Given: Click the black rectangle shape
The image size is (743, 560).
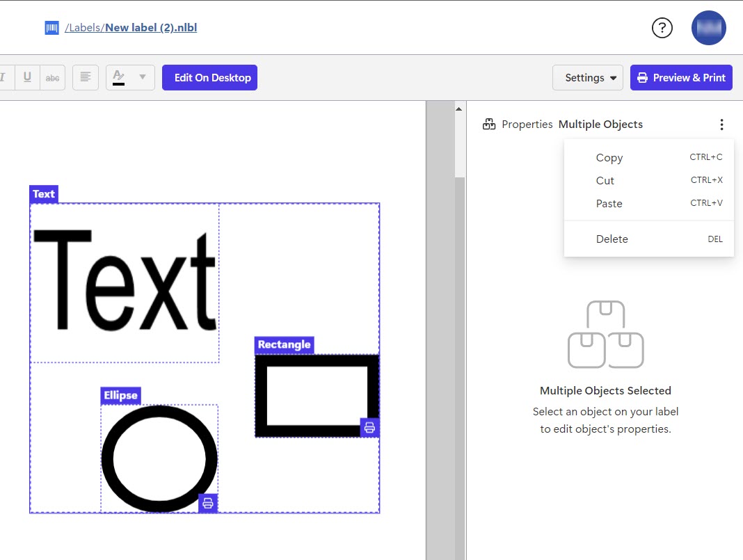Looking at the screenshot, I should coord(317,396).
